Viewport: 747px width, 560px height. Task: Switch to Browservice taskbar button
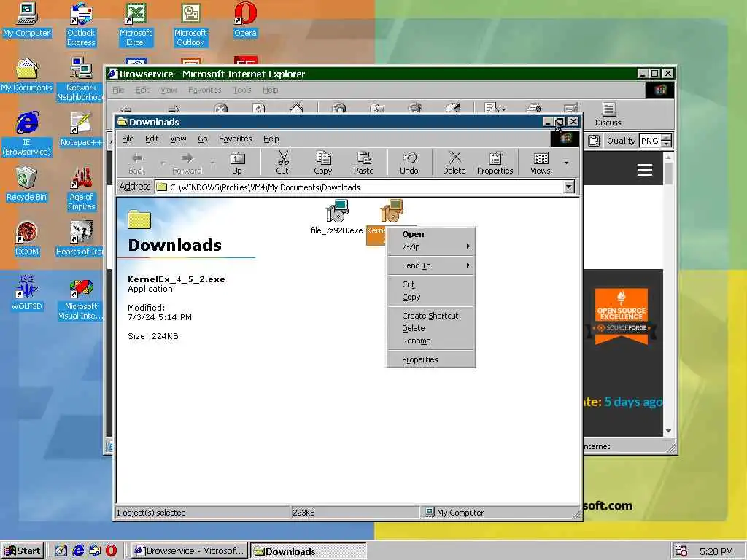[x=190, y=551]
